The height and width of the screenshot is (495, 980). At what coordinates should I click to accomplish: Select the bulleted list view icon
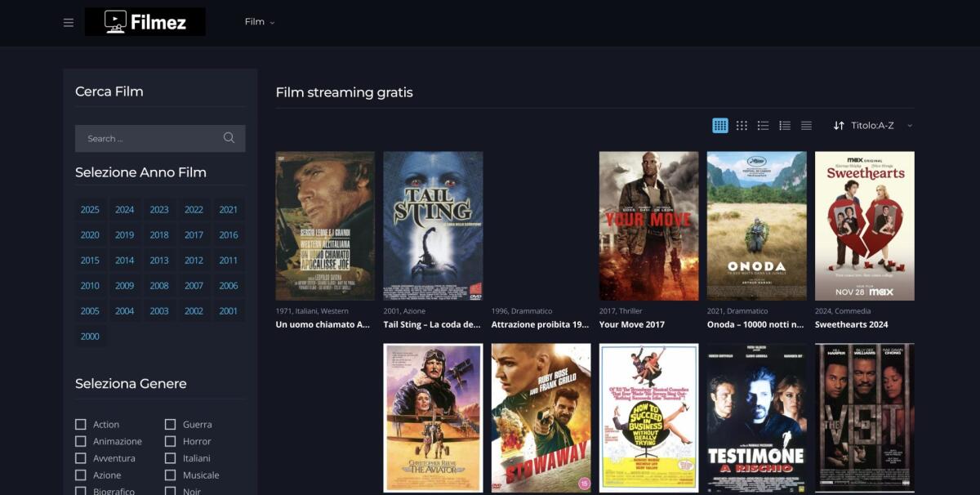tap(763, 125)
